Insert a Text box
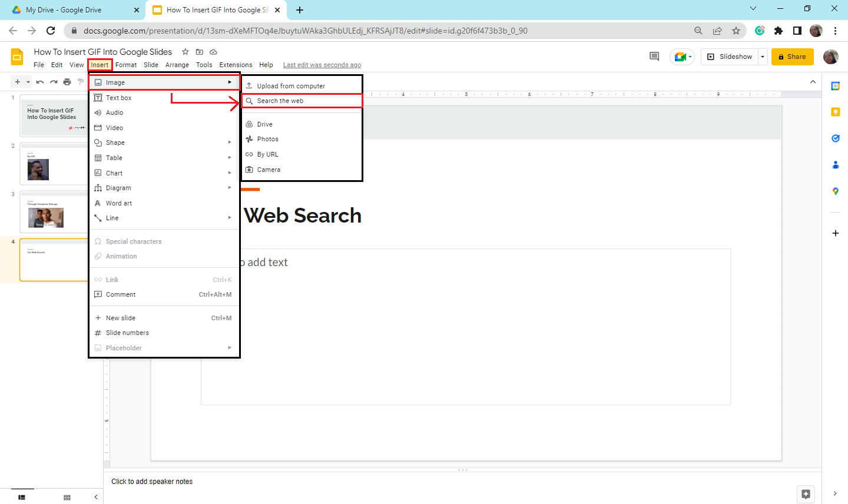The image size is (848, 504). pyautogui.click(x=164, y=98)
